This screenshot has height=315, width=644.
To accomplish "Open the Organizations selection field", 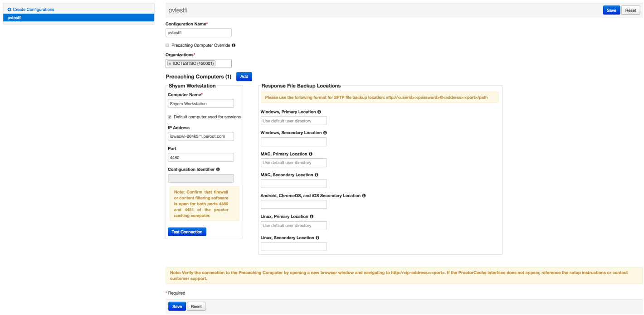I will [222, 63].
